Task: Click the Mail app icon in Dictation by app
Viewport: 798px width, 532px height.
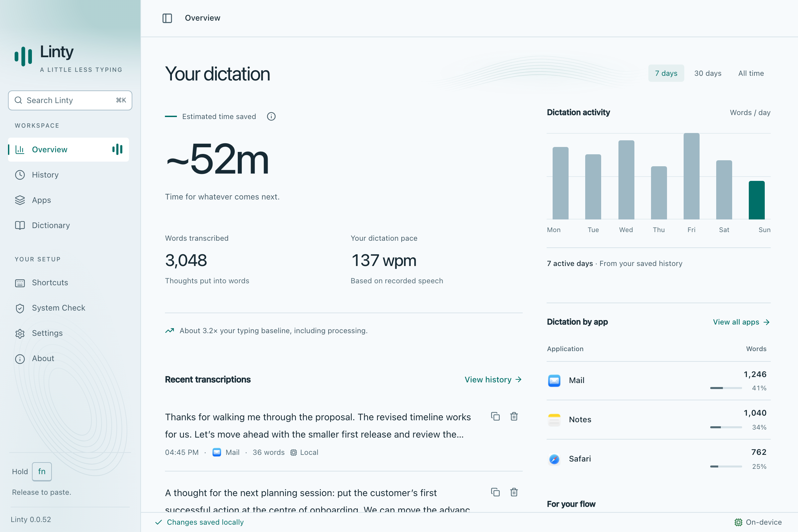Action: tap(554, 380)
